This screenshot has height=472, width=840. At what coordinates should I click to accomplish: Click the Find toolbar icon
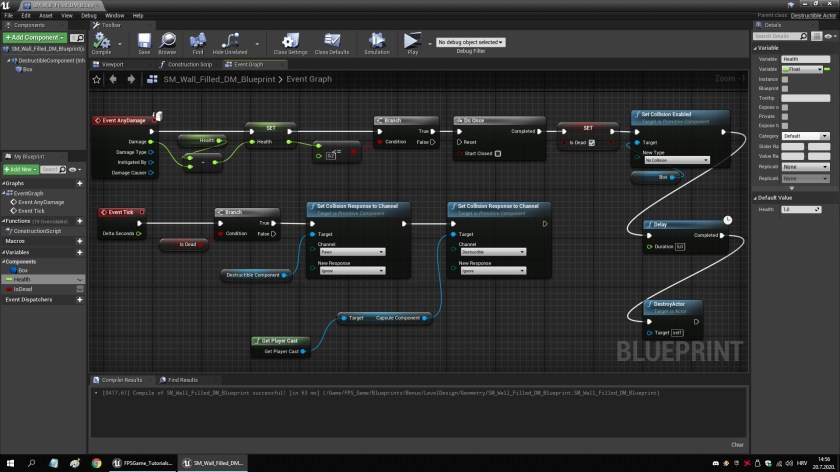[198, 41]
